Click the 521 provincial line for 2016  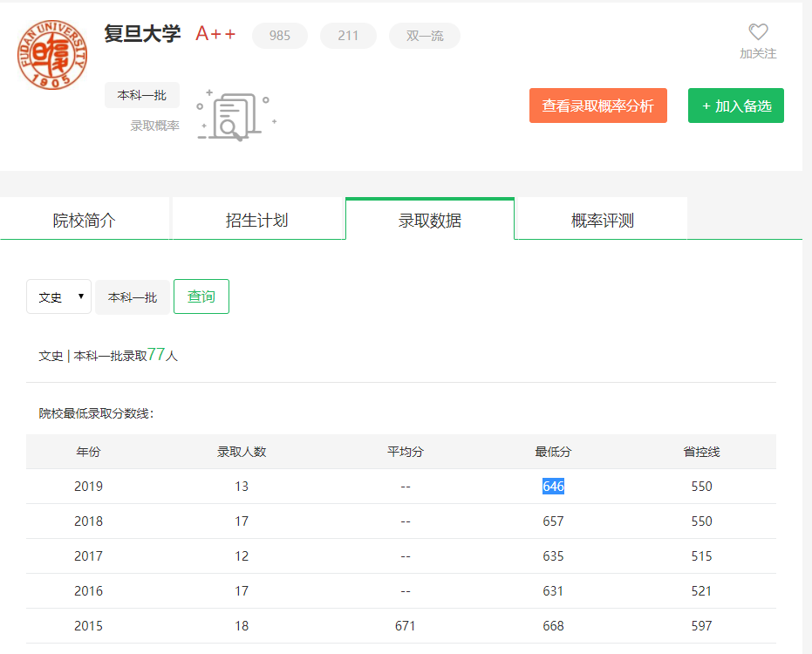(x=702, y=591)
